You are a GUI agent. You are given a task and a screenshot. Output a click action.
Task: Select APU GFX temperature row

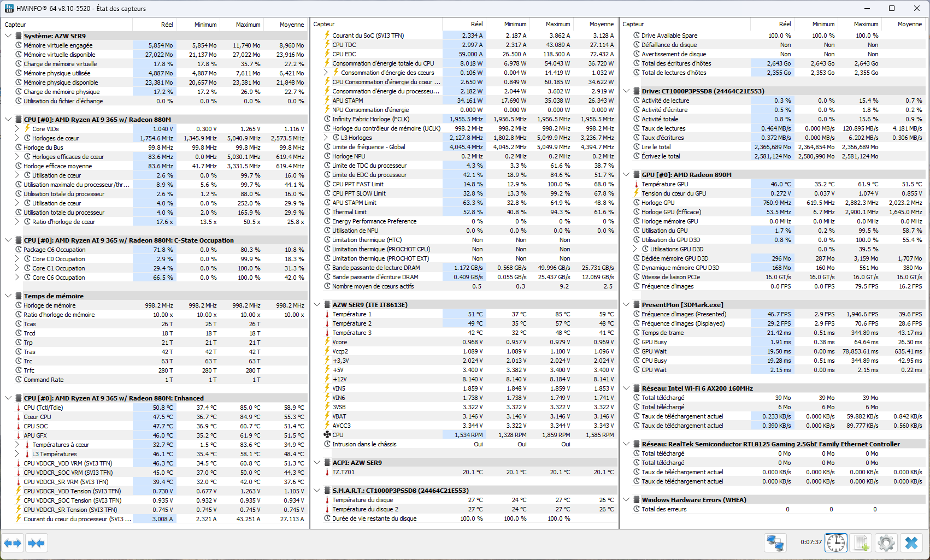[155, 435]
